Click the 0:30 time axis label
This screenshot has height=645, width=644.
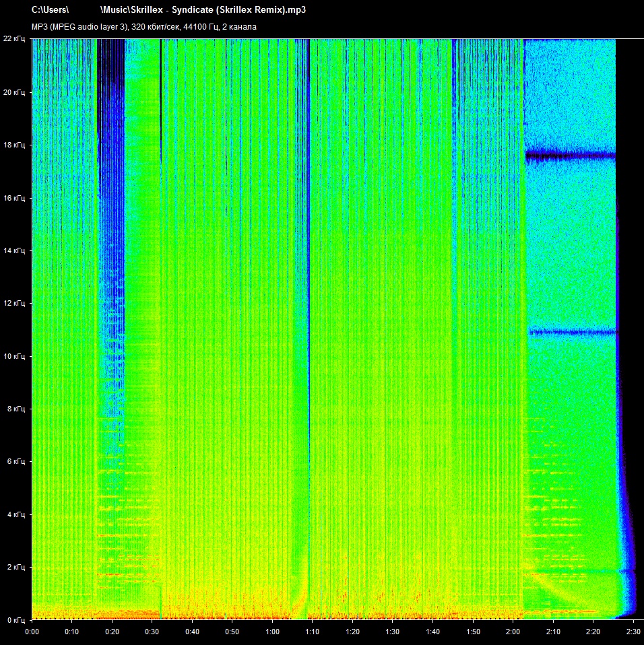[152, 632]
